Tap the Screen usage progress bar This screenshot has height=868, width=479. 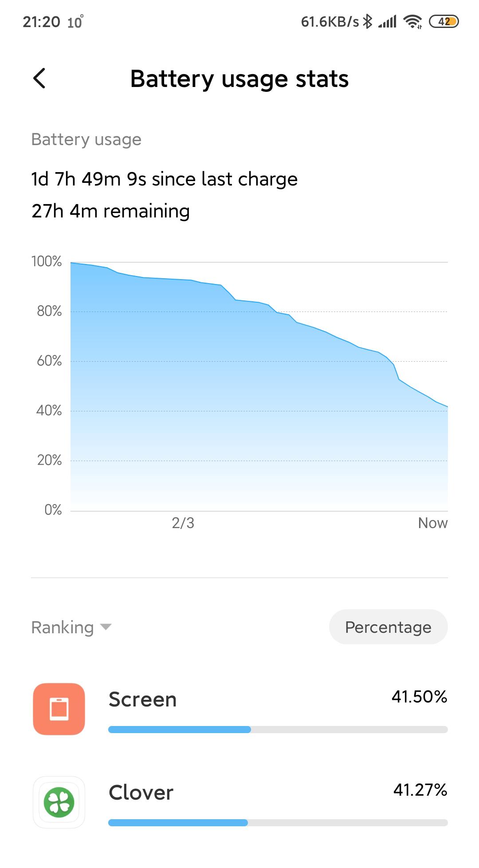[x=277, y=728]
